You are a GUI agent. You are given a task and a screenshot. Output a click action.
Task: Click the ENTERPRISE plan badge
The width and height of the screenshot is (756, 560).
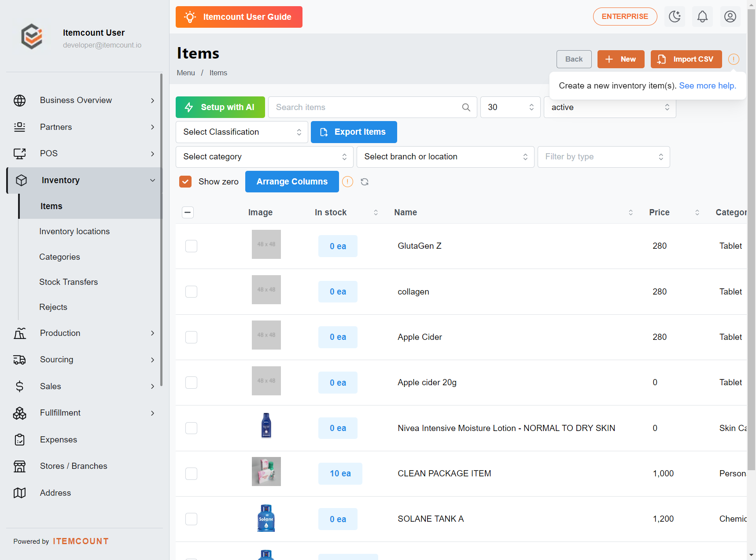pyautogui.click(x=625, y=17)
